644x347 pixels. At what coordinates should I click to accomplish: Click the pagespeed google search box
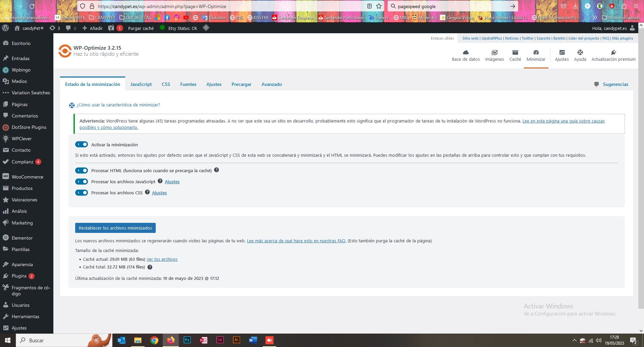(x=453, y=6)
